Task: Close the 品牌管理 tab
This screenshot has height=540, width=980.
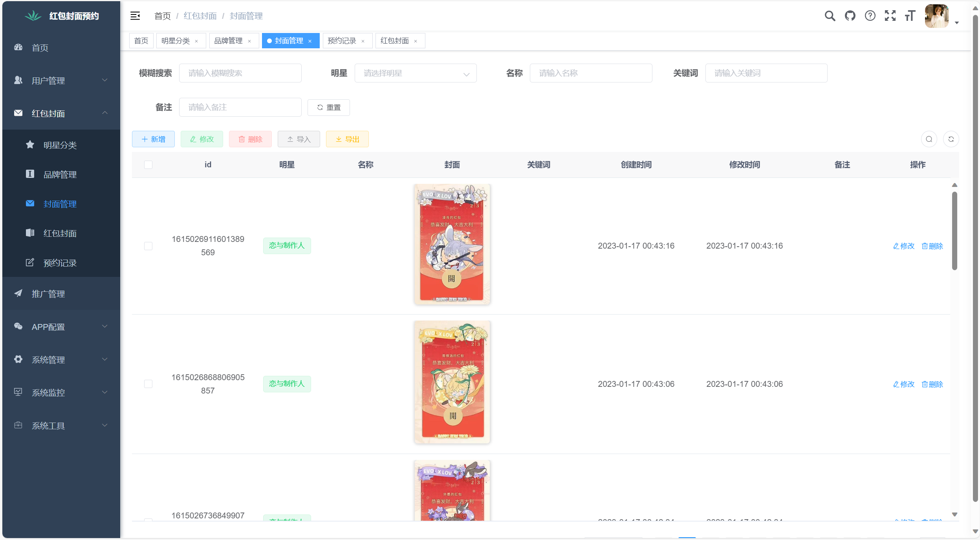Action: click(249, 41)
